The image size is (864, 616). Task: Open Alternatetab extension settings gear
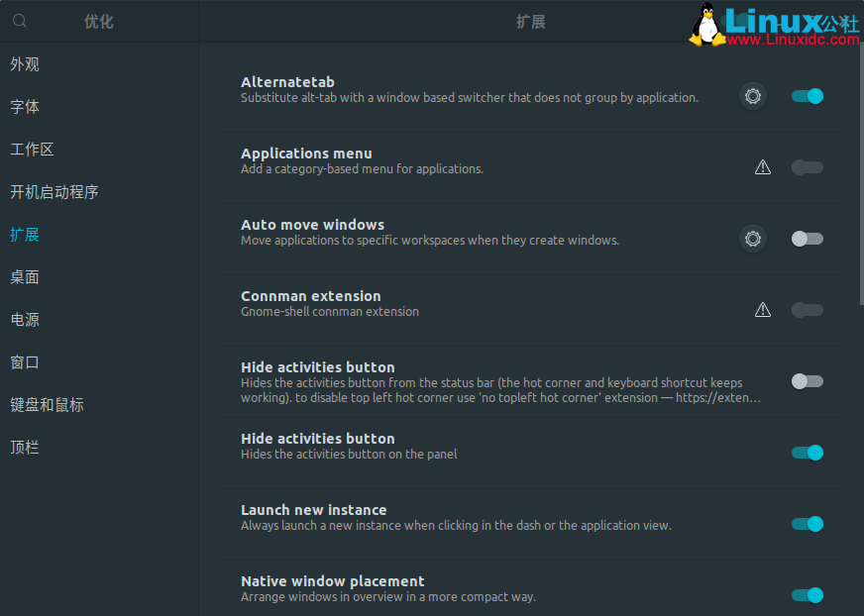pos(752,96)
